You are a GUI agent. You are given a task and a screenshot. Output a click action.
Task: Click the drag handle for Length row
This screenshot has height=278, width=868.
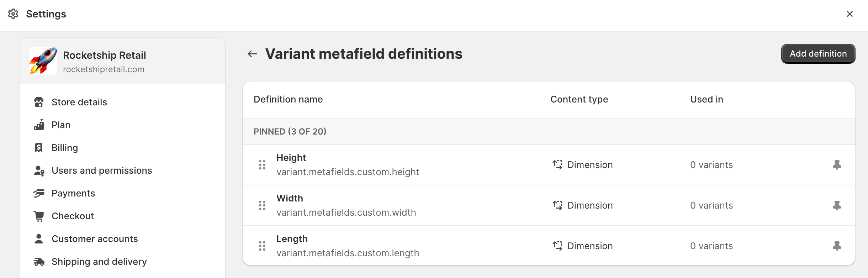pyautogui.click(x=262, y=246)
